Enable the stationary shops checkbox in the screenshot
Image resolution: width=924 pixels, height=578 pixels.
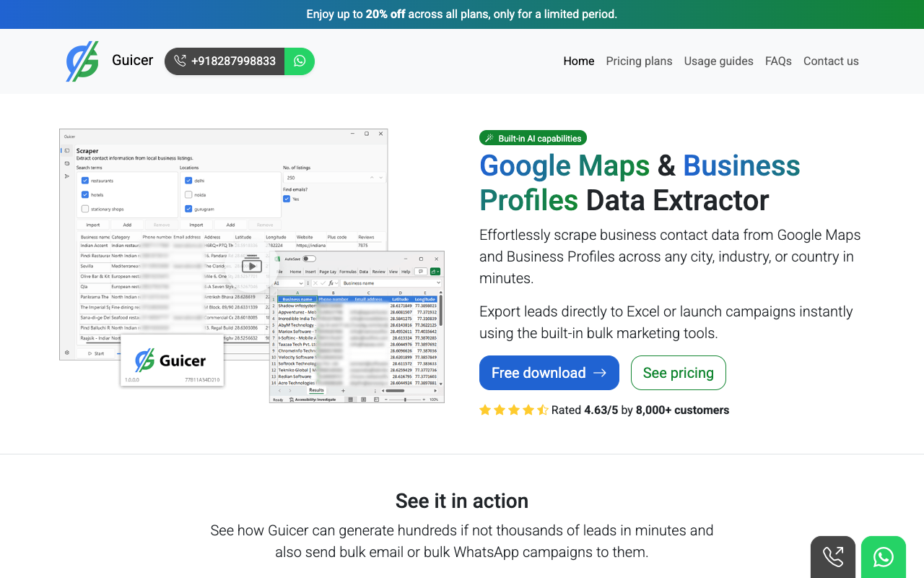coord(85,209)
